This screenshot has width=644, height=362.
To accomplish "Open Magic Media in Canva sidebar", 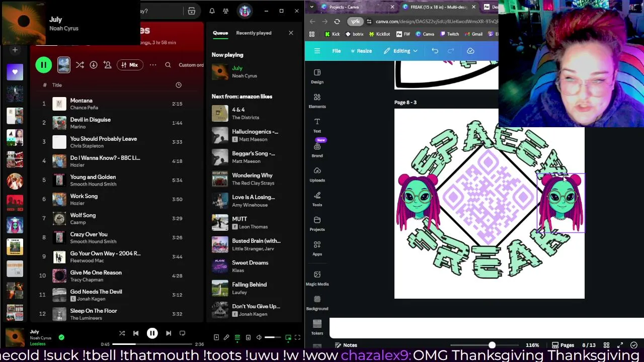I will [317, 278].
